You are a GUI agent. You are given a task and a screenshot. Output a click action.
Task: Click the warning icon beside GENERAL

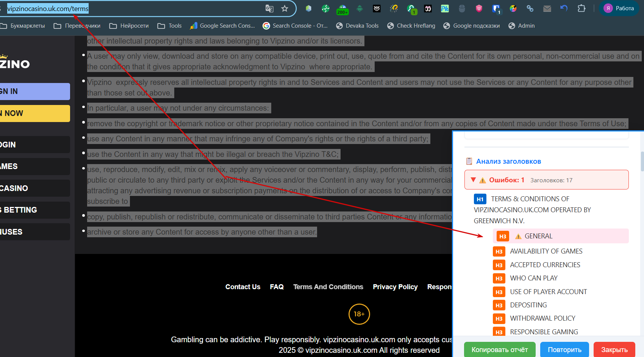518,236
